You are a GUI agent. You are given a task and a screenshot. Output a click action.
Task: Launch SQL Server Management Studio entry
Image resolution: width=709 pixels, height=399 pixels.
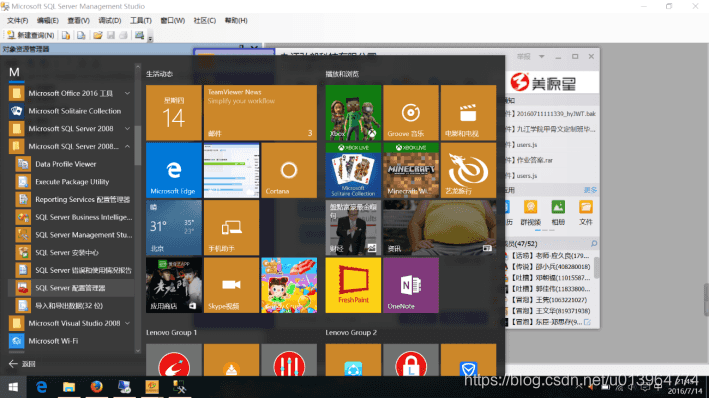(74, 235)
